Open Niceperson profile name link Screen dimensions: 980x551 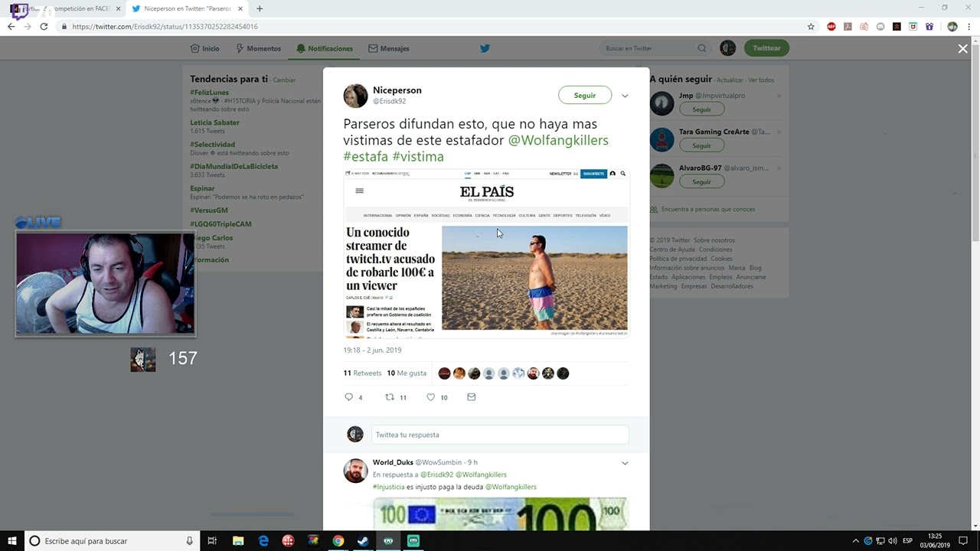397,90
